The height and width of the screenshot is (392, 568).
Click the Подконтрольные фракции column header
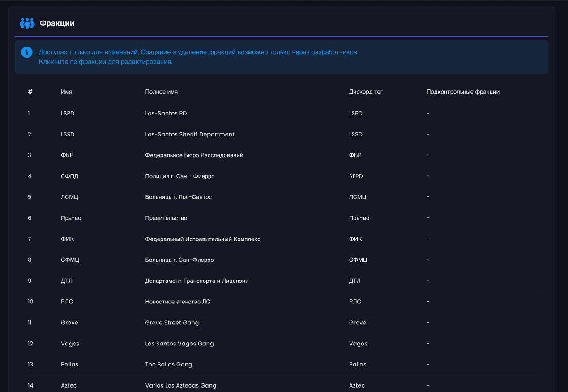[x=463, y=92]
